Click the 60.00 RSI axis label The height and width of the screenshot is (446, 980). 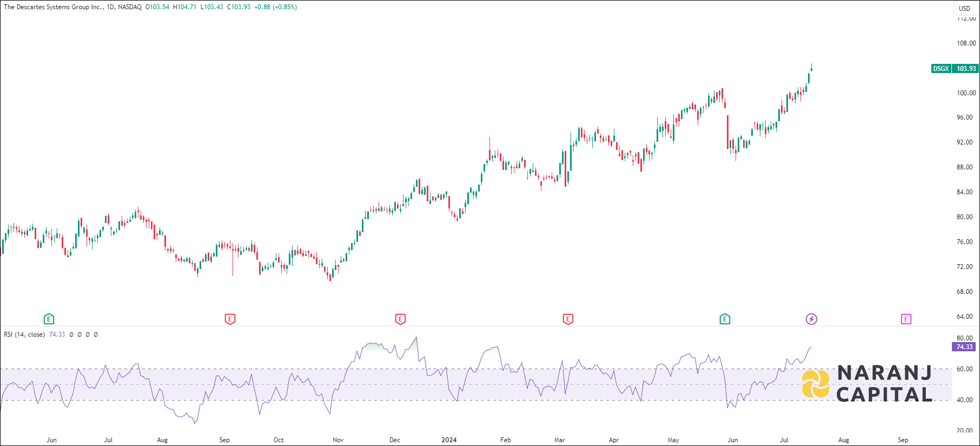(x=964, y=369)
